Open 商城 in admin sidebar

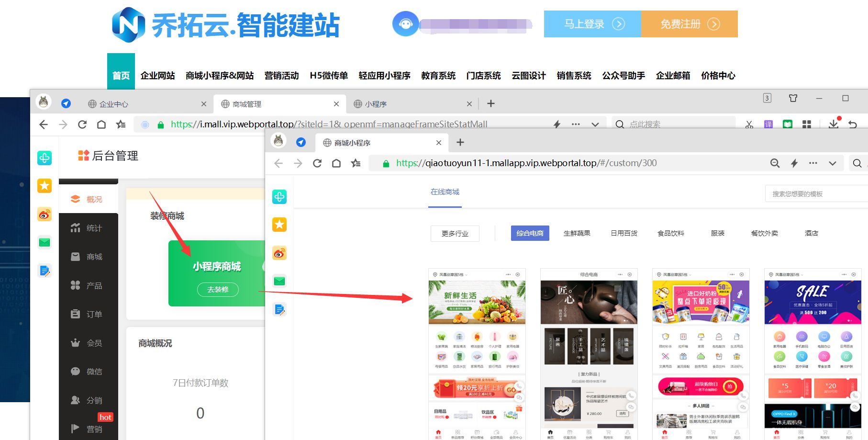pos(89,257)
